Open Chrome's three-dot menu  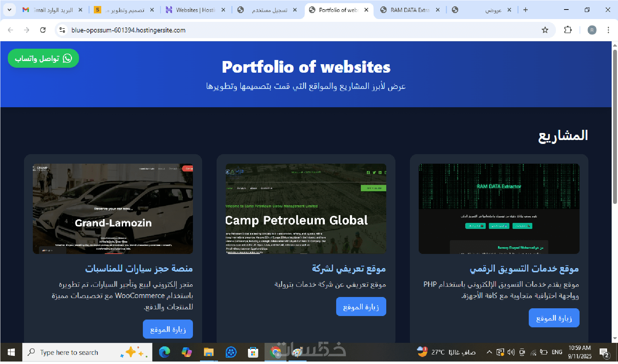tap(608, 30)
